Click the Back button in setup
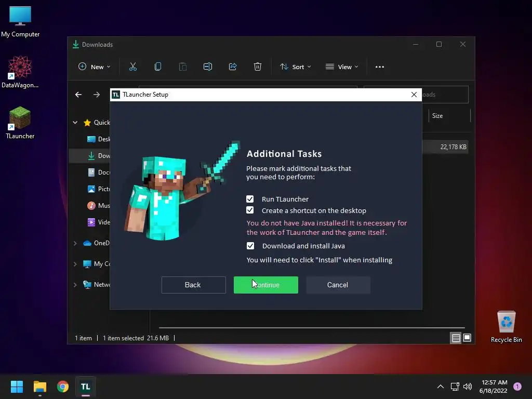The height and width of the screenshot is (399, 532). click(x=193, y=285)
